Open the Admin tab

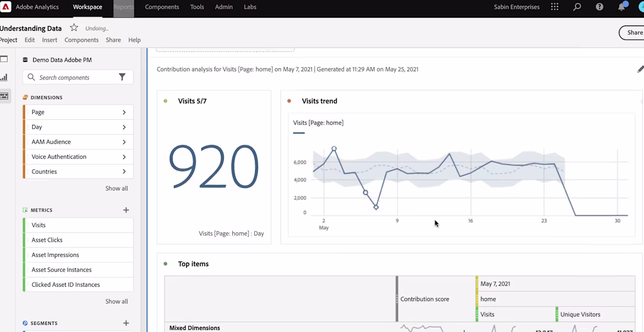click(x=224, y=7)
